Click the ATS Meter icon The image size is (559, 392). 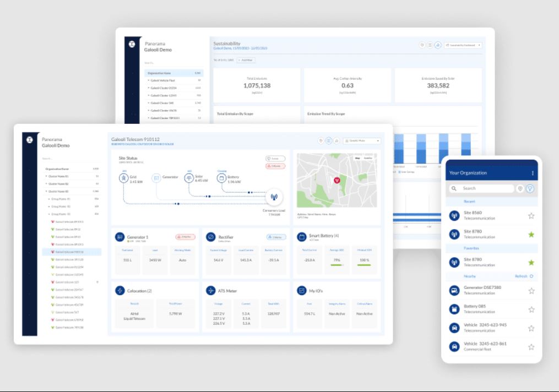(x=211, y=291)
